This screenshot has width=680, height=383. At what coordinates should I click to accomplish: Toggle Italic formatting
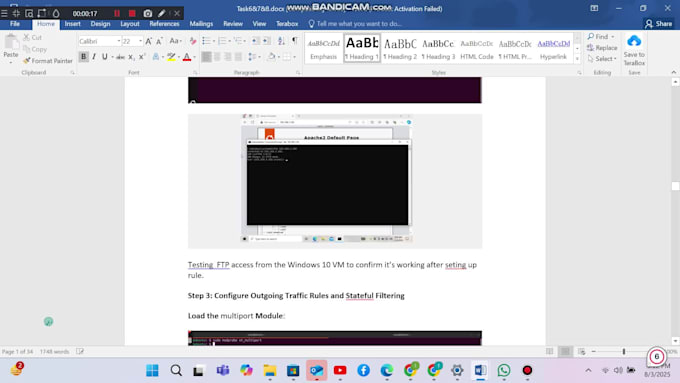click(x=94, y=57)
